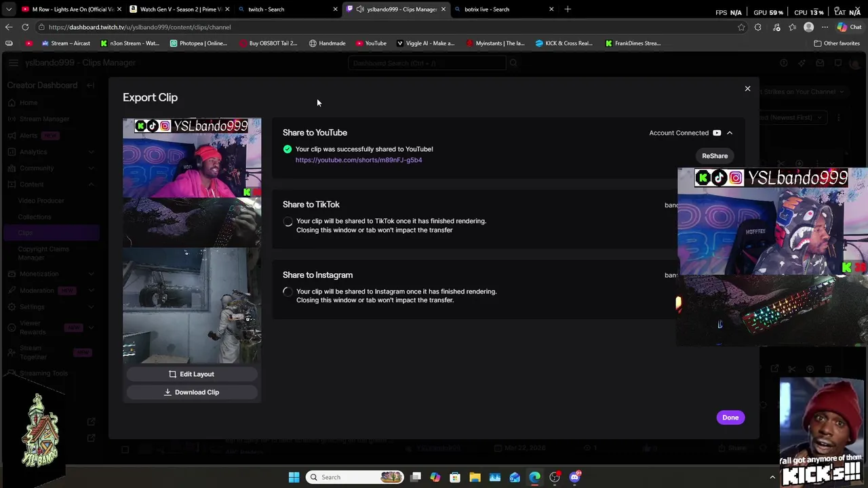Open the n3on Stream bookmark

click(x=130, y=43)
